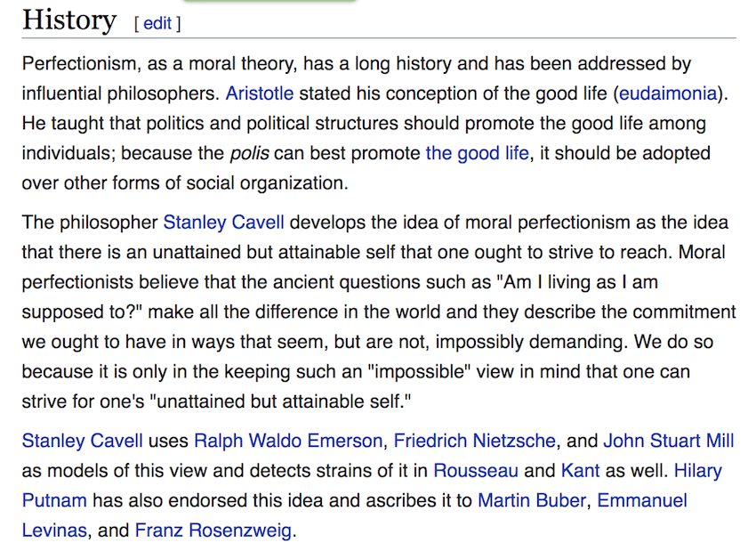Click the History section heading

tap(69, 20)
